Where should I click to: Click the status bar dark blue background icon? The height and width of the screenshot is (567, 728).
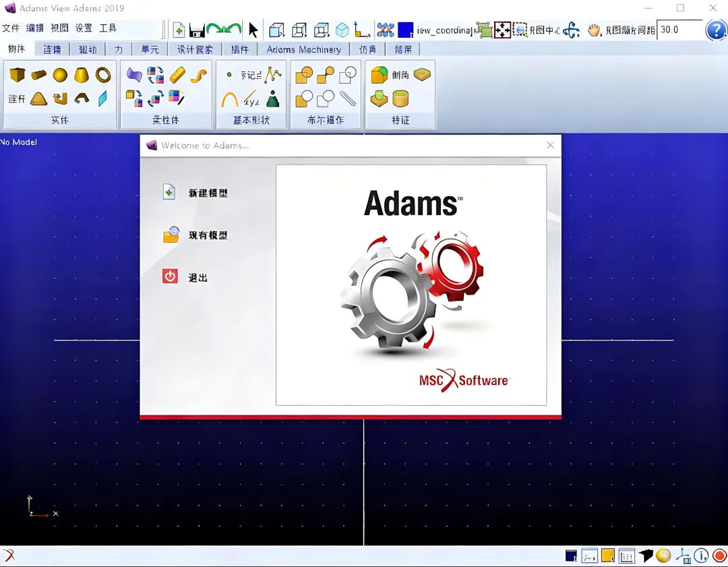click(x=571, y=556)
